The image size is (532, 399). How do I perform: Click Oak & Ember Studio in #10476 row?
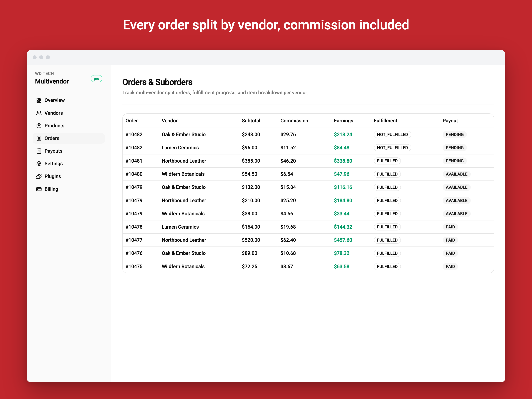click(x=184, y=253)
